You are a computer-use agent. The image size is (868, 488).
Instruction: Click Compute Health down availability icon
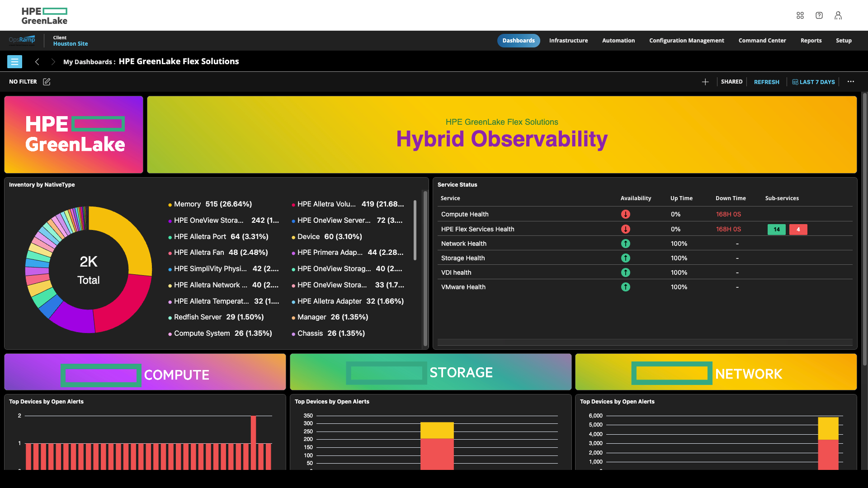click(x=625, y=214)
